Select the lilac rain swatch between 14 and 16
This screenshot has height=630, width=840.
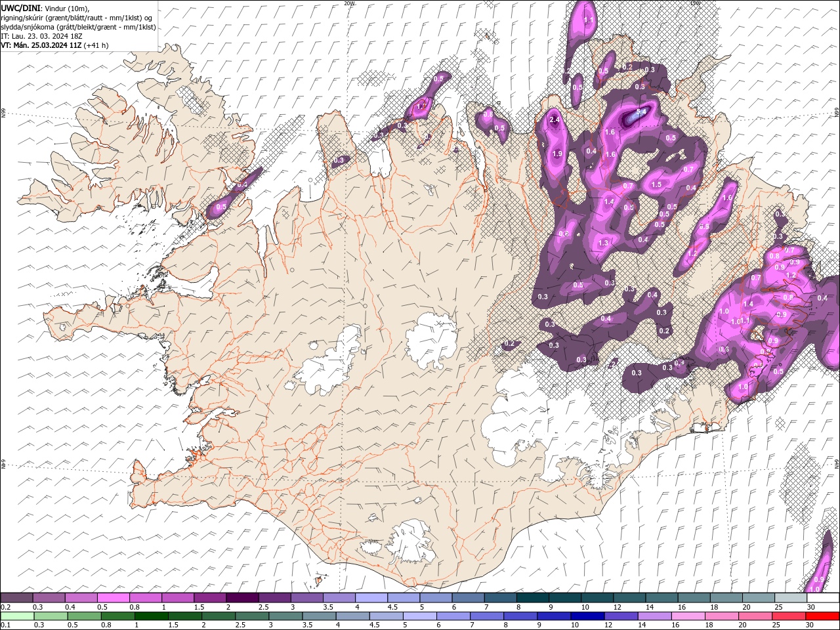(x=655, y=616)
